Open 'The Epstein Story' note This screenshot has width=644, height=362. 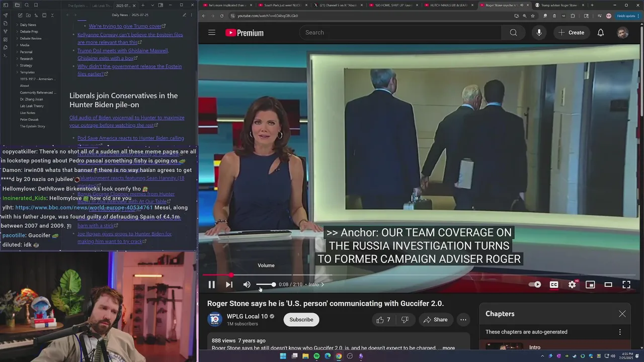pyautogui.click(x=33, y=126)
